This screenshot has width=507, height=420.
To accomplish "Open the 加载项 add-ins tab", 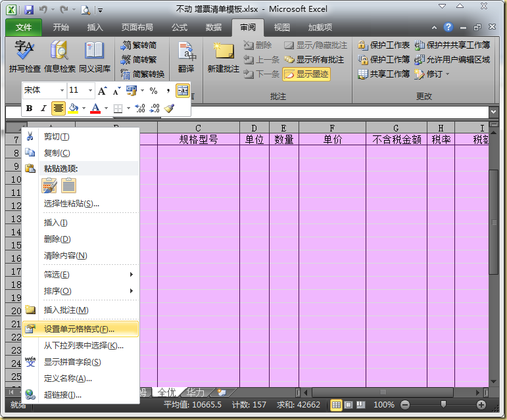I will point(320,28).
